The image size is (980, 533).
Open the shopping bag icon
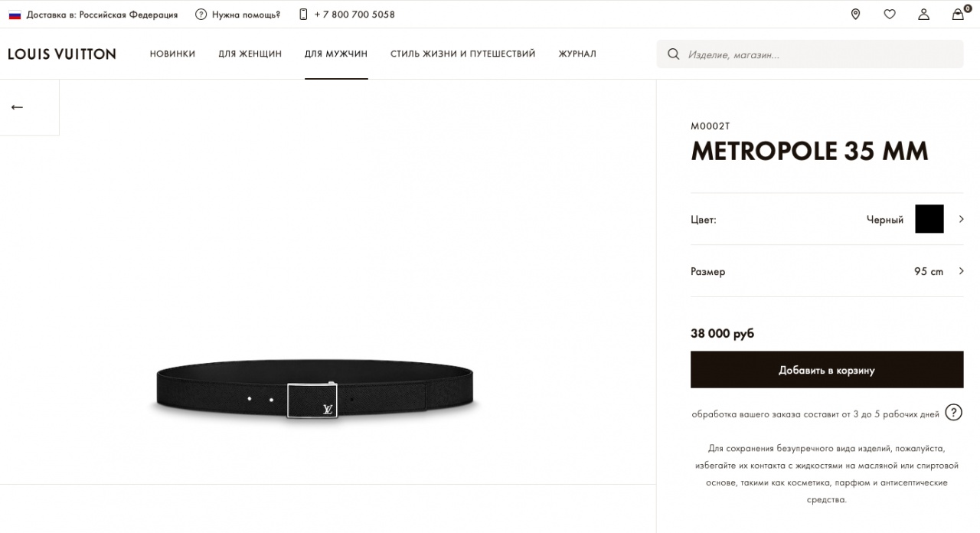(958, 14)
